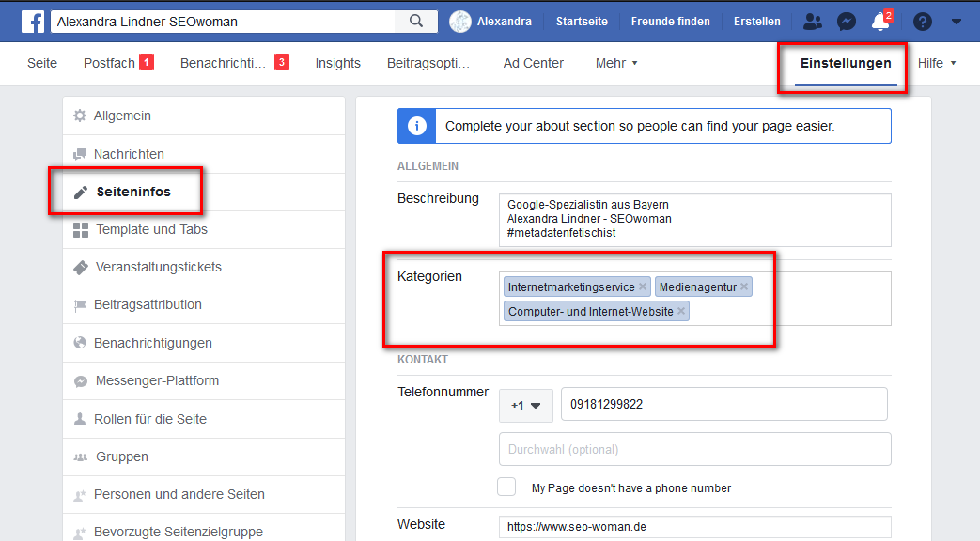
Task: Click the Alexandra profile picture
Action: coord(460,22)
